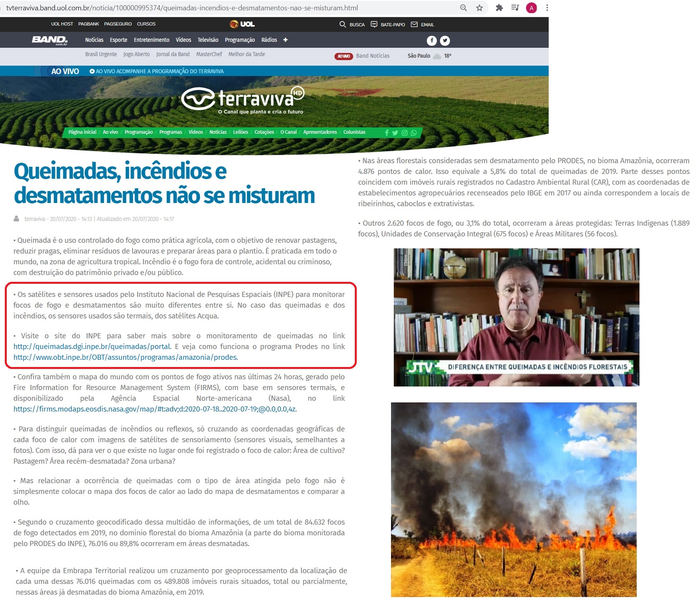Open PAGBANK link

point(89,24)
